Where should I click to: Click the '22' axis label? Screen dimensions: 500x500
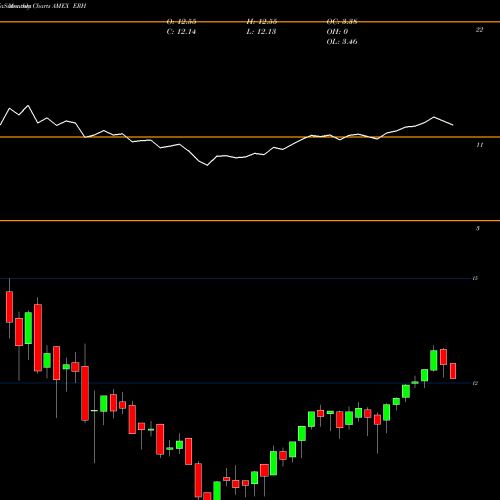479,30
